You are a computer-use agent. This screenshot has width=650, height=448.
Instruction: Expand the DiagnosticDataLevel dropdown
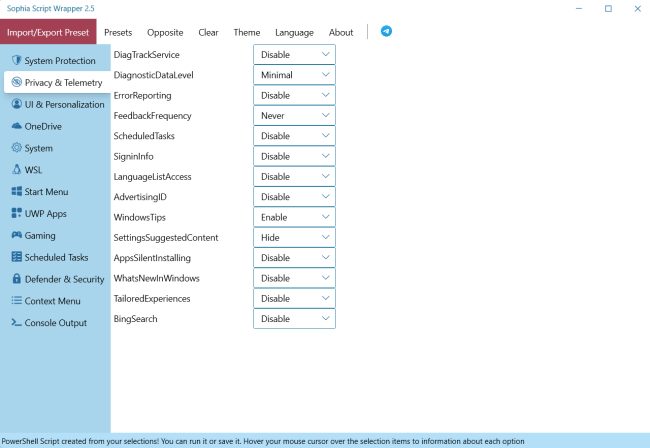coord(294,75)
